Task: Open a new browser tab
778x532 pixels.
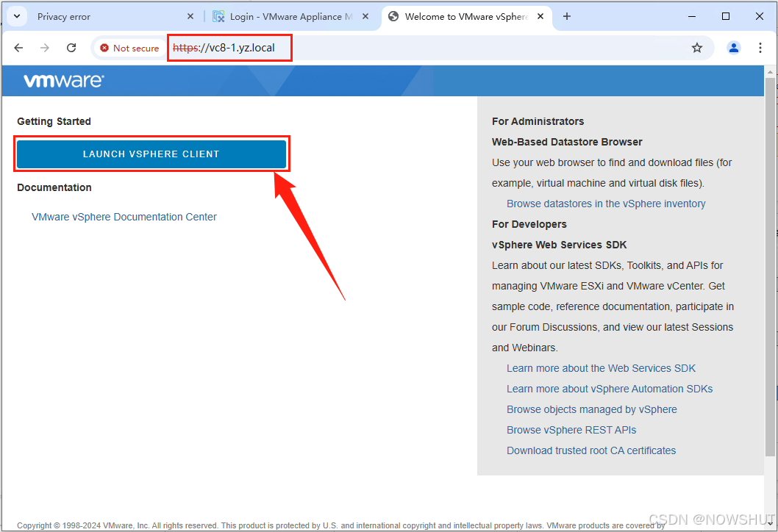Action: click(567, 16)
